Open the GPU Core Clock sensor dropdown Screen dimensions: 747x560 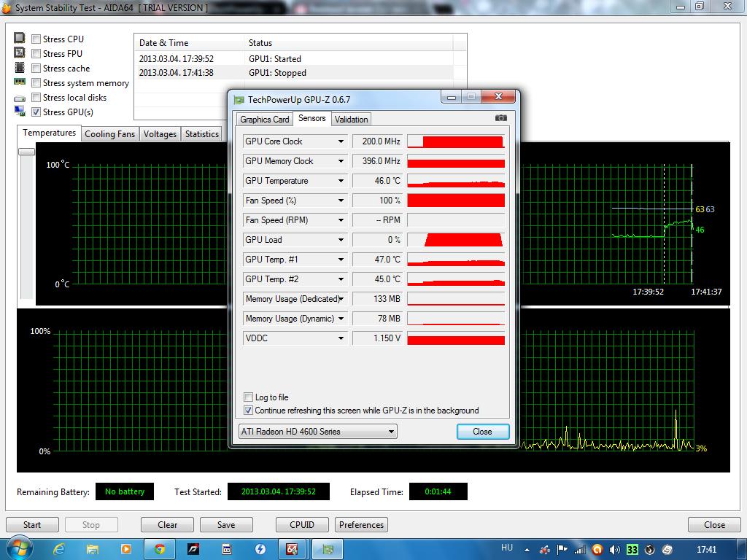[x=341, y=141]
